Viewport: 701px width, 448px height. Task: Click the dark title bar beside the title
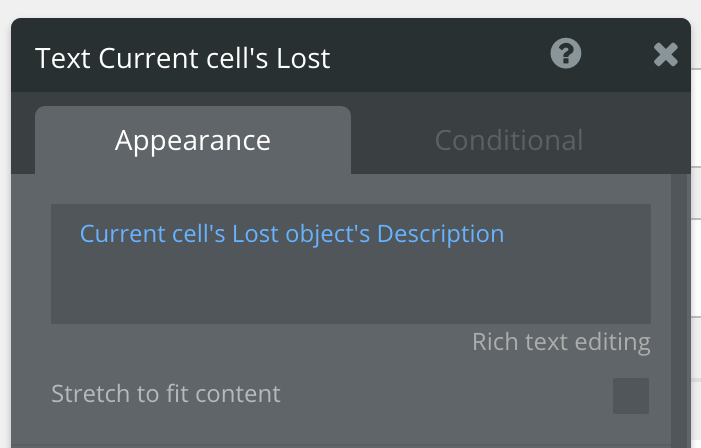click(x=440, y=56)
